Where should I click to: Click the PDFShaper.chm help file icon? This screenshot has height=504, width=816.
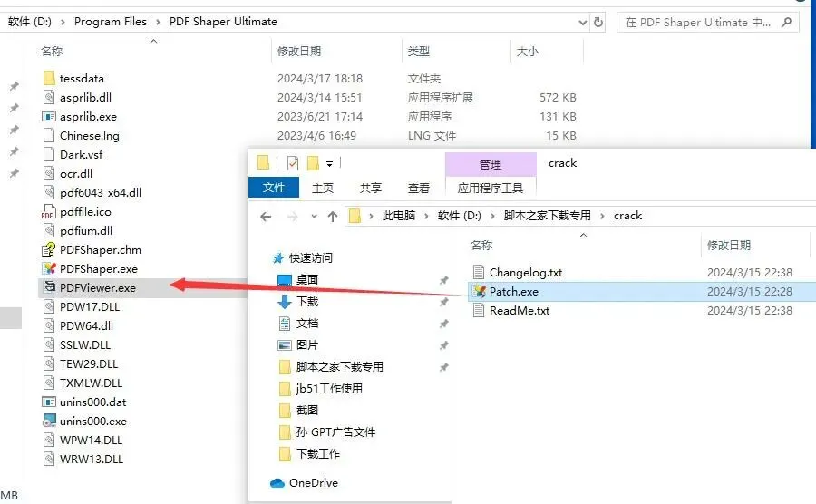click(48, 249)
